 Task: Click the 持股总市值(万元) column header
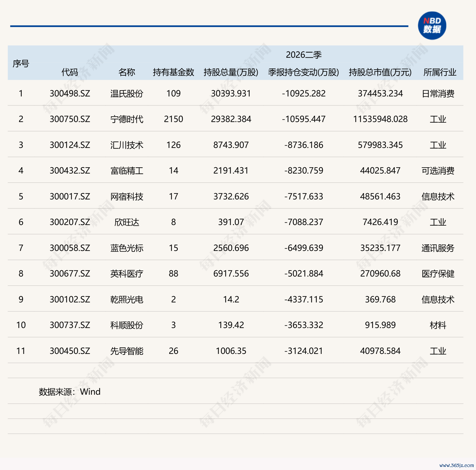[x=380, y=72]
